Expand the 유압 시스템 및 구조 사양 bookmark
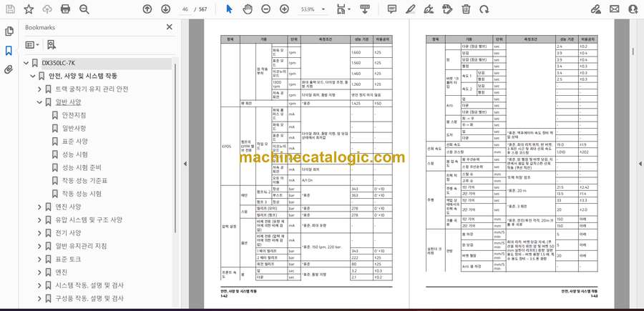The image size is (644, 311). click(x=39, y=220)
